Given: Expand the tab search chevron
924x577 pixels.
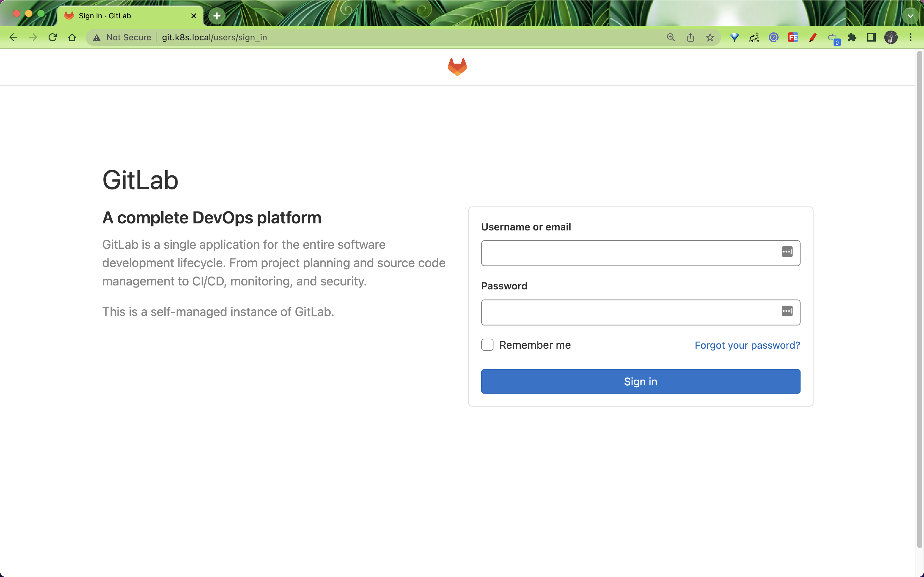Looking at the screenshot, I should pos(911,16).
